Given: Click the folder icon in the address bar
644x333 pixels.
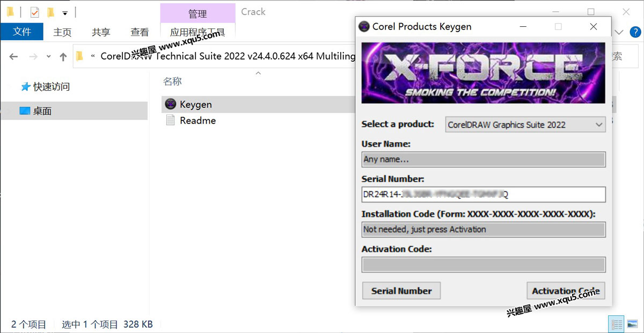Looking at the screenshot, I should click(80, 56).
